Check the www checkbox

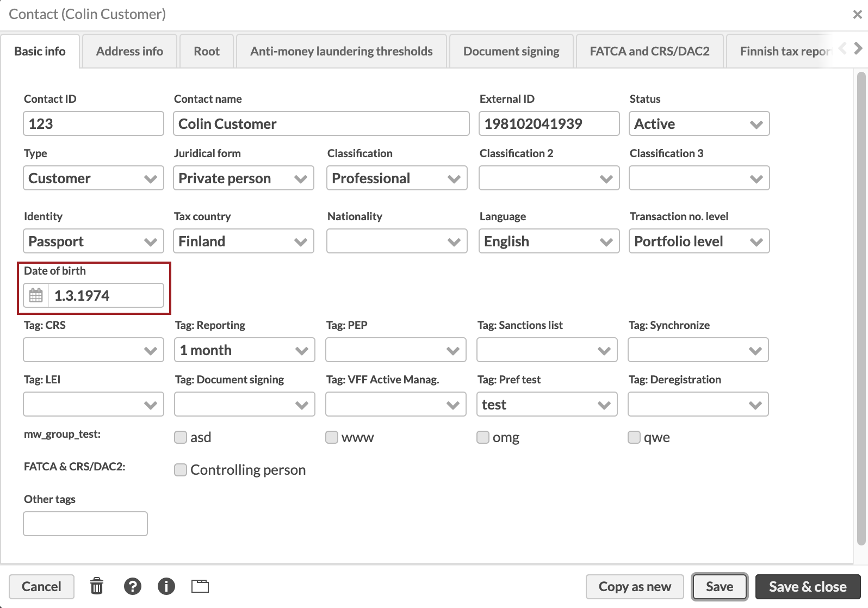[332, 437]
